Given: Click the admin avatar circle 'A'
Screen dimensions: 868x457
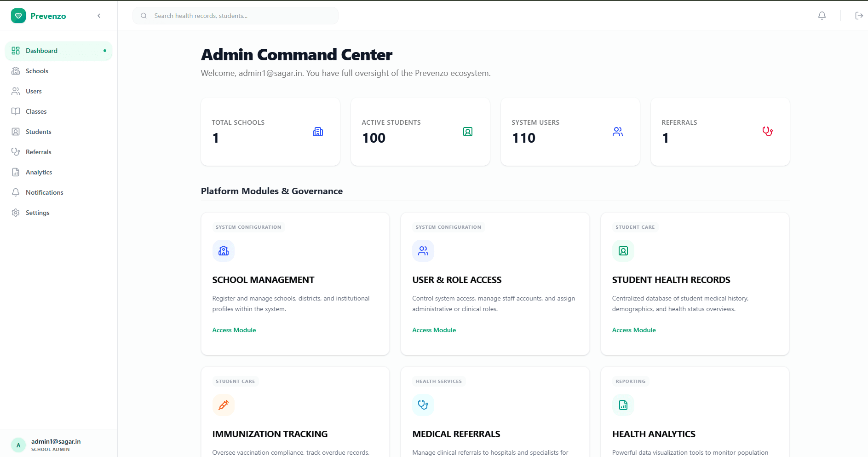Looking at the screenshot, I should coord(18,445).
